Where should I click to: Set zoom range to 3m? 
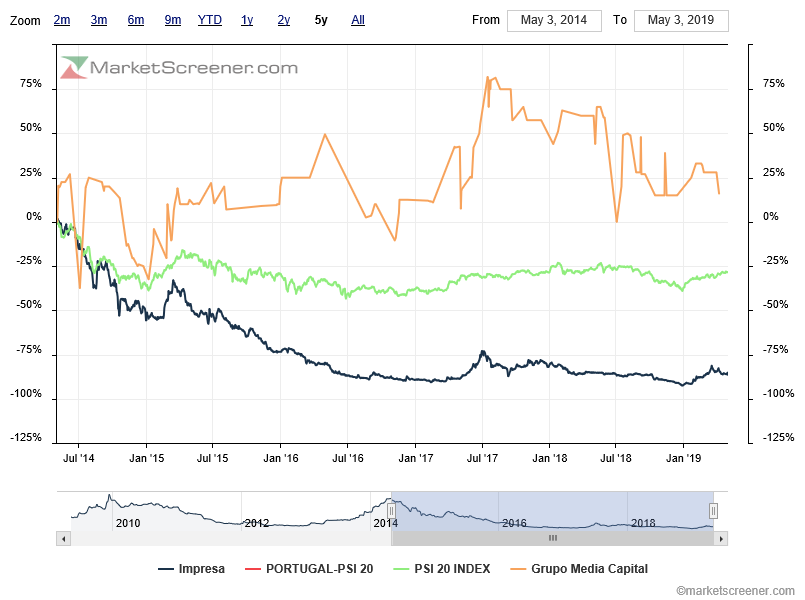(x=99, y=20)
